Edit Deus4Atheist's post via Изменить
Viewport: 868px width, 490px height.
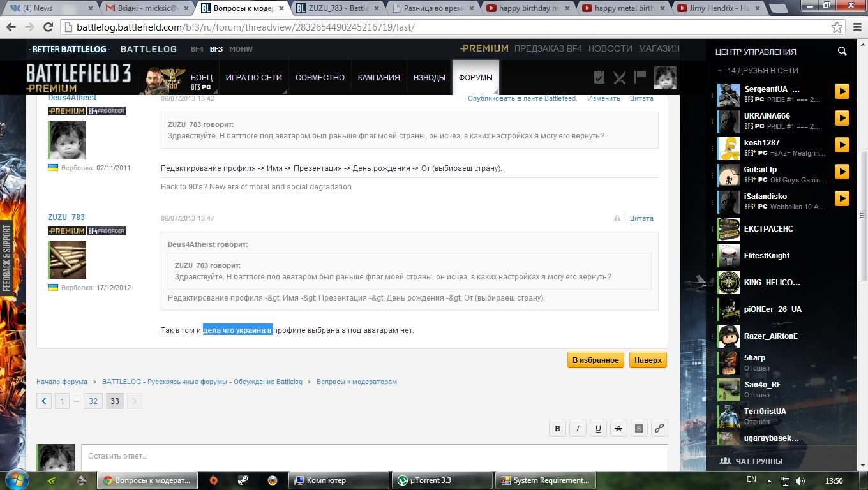604,98
